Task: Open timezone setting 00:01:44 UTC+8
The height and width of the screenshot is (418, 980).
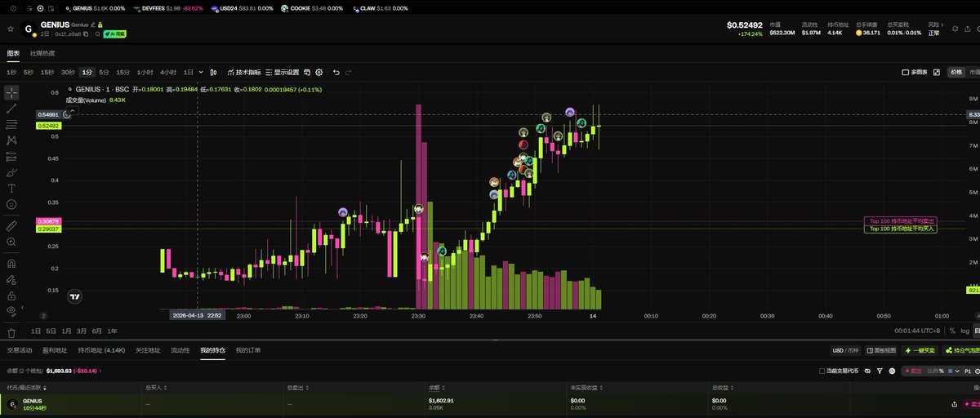Action: click(x=918, y=331)
